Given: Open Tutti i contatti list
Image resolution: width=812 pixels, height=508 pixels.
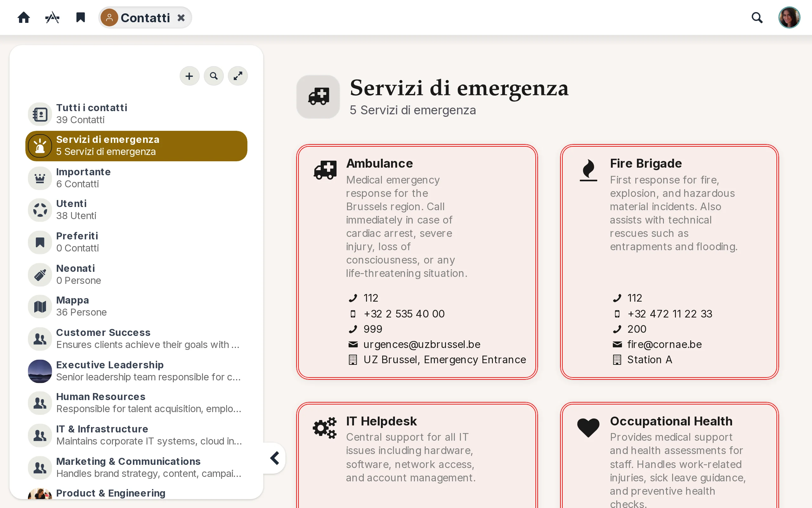Looking at the screenshot, I should pos(136,114).
